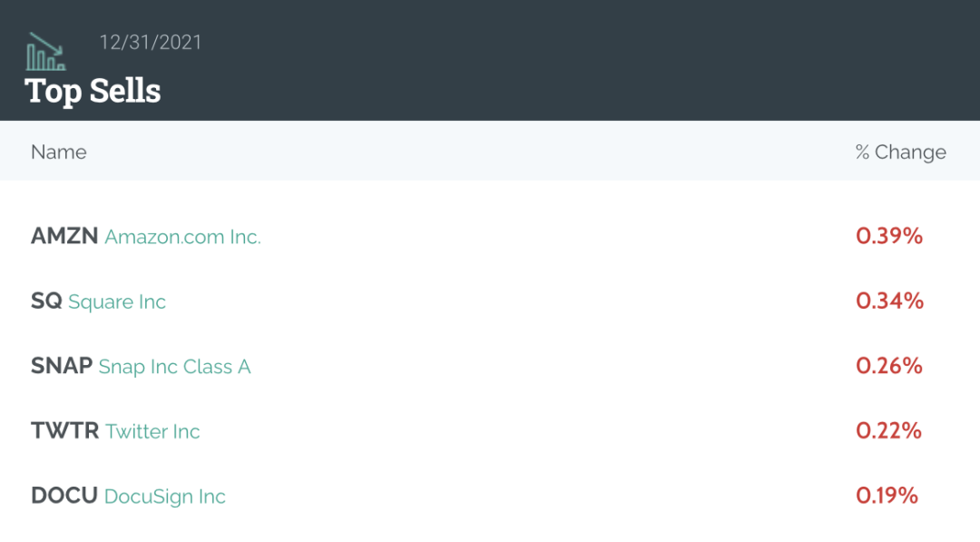
Task: Click the 12/31/2021 date label
Action: pos(151,42)
